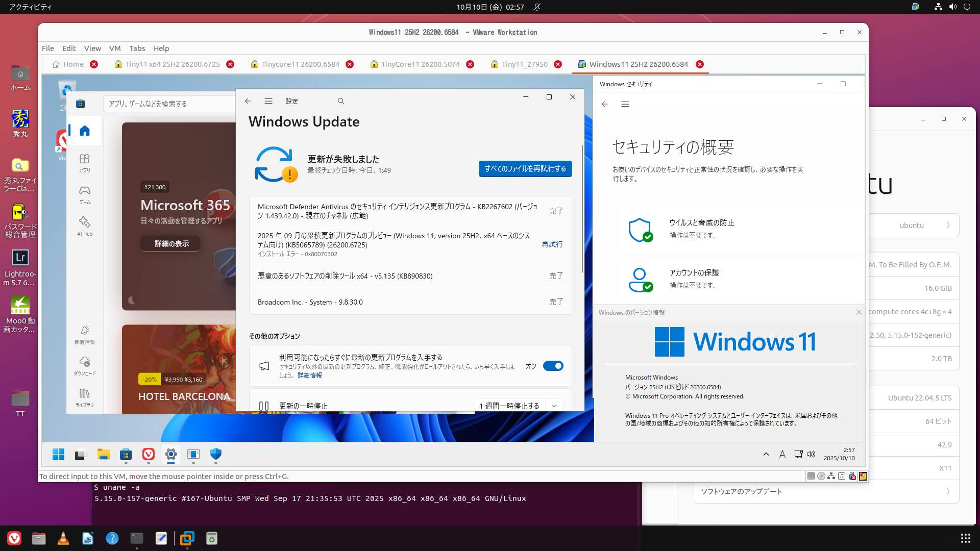Expand the pause updates one week dropdown
The image size is (980, 551).
[x=554, y=406]
